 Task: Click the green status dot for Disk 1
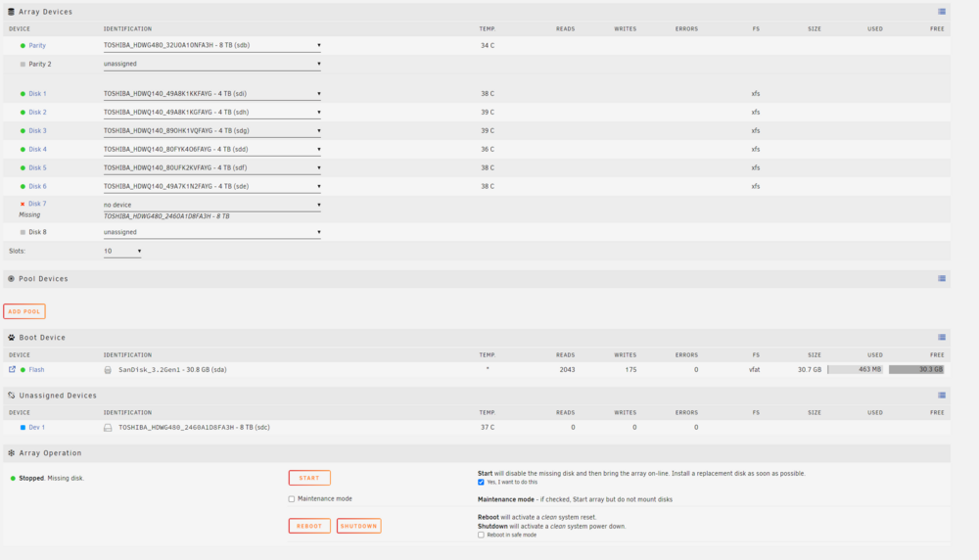pos(23,94)
